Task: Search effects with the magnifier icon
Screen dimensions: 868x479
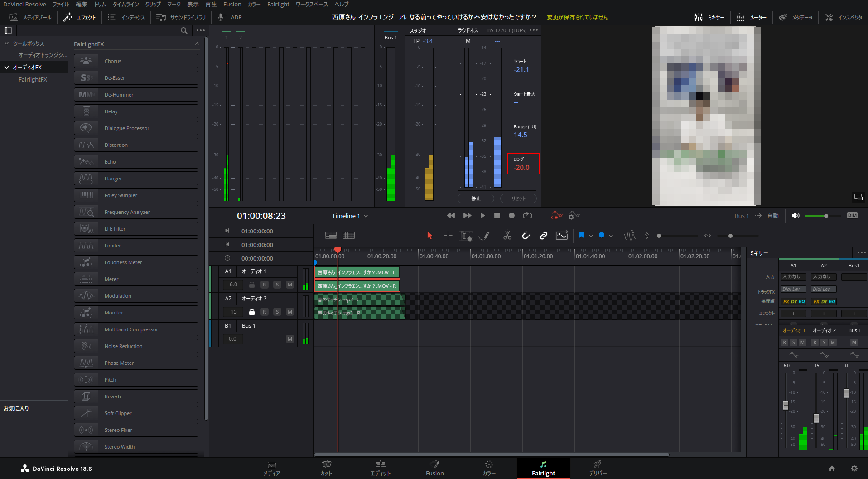Action: click(184, 30)
